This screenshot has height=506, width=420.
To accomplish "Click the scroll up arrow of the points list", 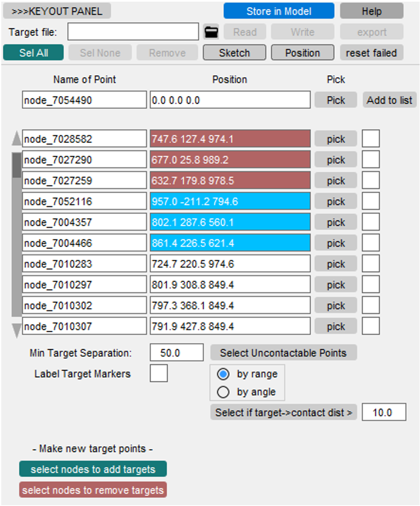I will (16, 138).
